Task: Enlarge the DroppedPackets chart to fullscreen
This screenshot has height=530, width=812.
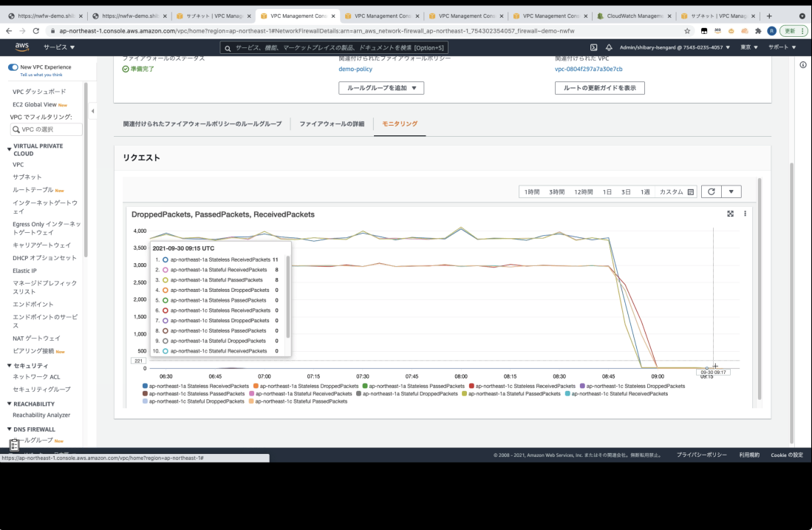Action: tap(730, 214)
